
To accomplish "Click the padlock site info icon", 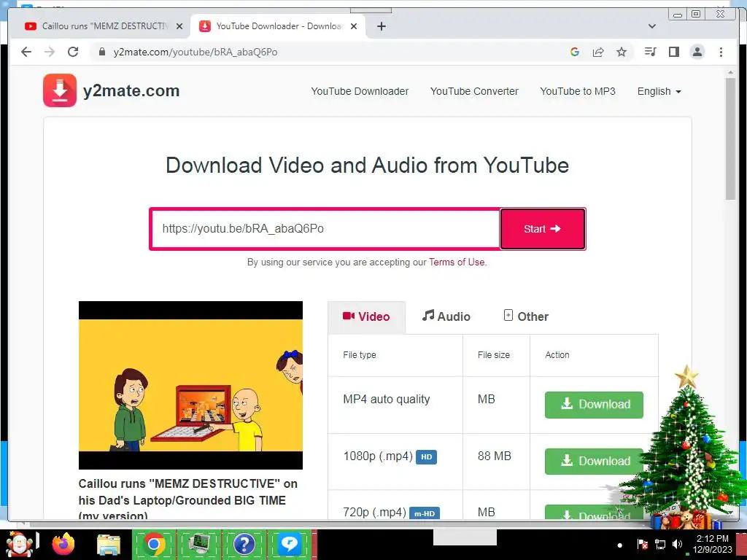I will (x=101, y=52).
